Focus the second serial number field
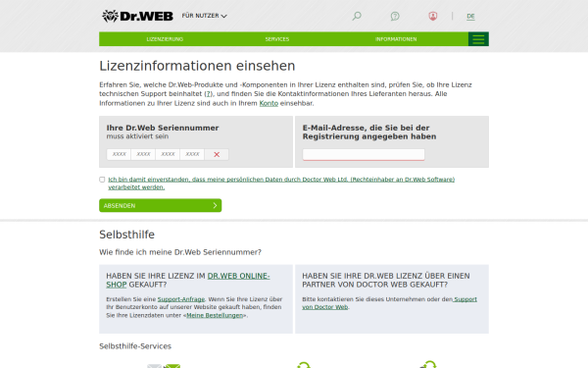This screenshot has height=368, width=588. click(x=143, y=154)
